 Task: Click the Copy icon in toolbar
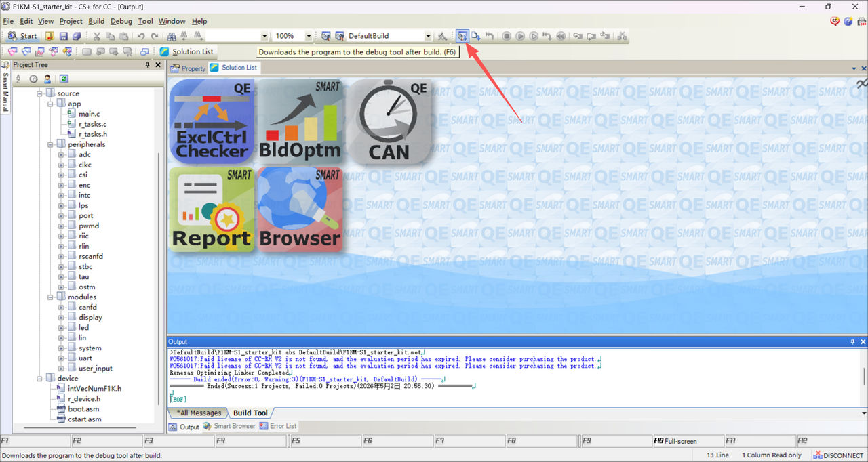click(111, 36)
